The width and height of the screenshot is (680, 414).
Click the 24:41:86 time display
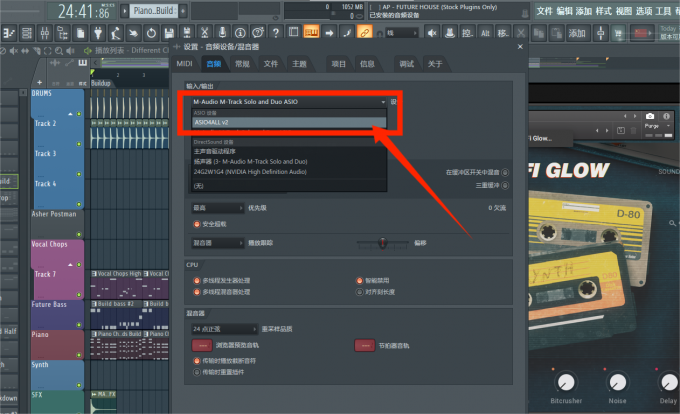point(84,11)
